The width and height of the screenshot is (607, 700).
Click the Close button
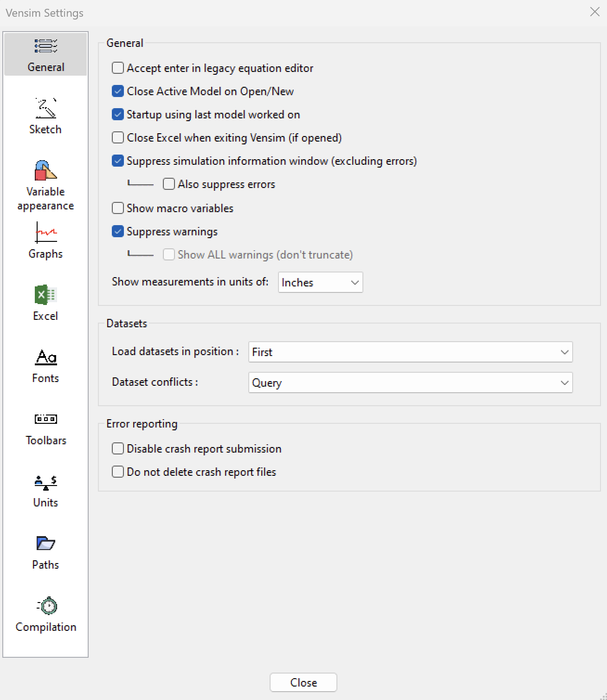[x=303, y=682]
